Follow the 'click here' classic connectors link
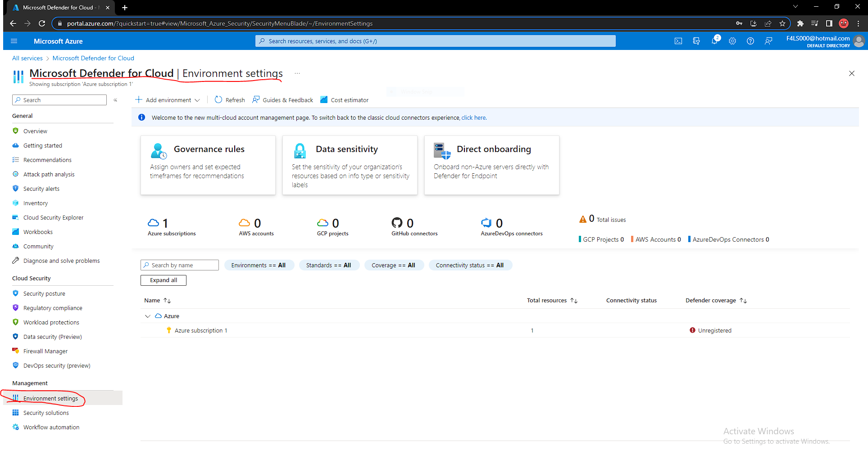The width and height of the screenshot is (868, 468). (x=473, y=117)
